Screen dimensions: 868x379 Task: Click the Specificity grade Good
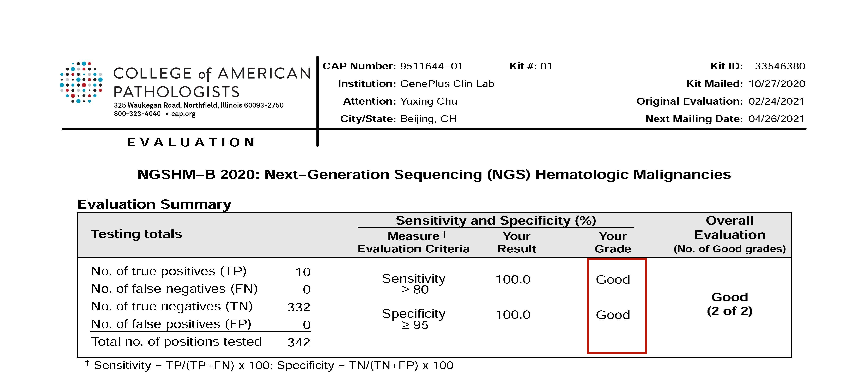pyautogui.click(x=613, y=315)
